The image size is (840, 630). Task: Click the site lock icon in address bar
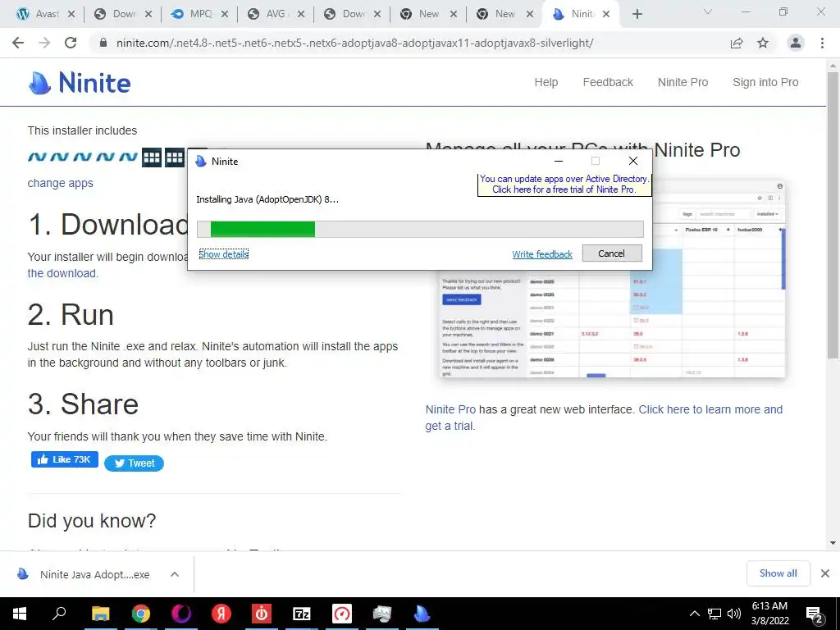tap(103, 43)
